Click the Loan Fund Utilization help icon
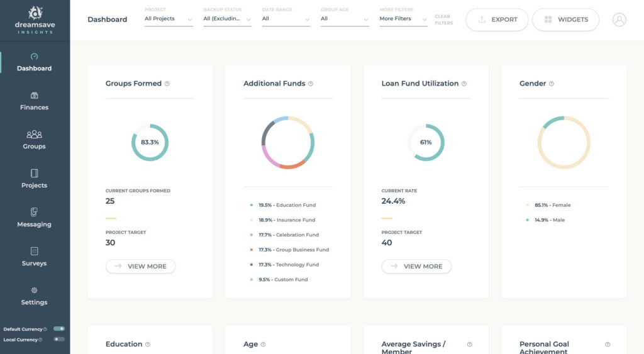This screenshot has height=354, width=644. click(x=464, y=84)
